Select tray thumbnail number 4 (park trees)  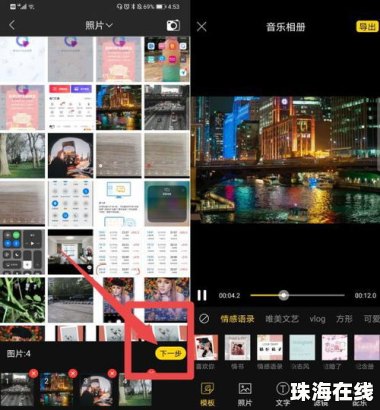(135, 390)
